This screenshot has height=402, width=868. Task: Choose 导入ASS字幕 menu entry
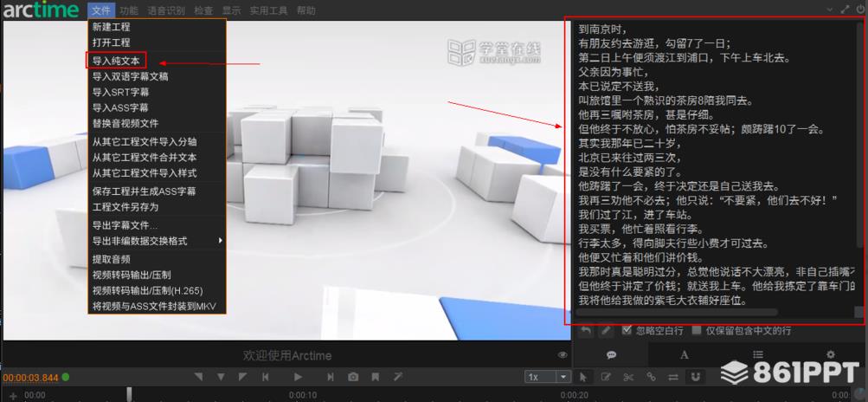coord(157,107)
